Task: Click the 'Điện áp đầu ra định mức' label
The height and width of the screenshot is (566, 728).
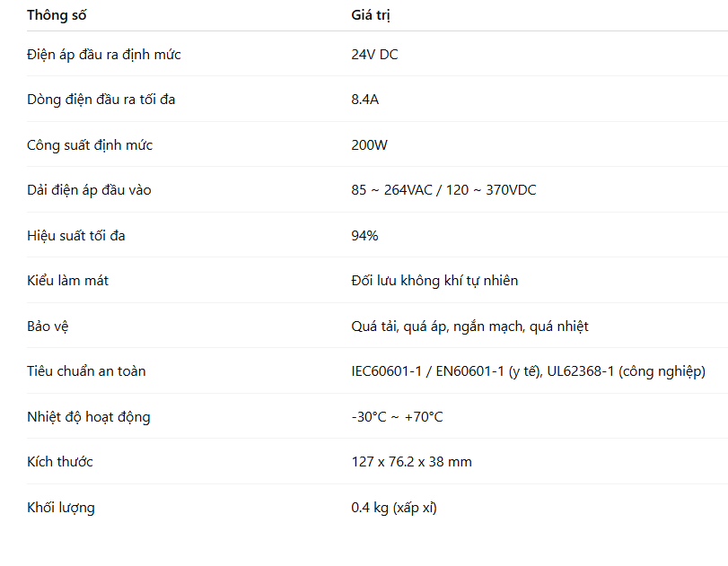Action: (x=104, y=55)
